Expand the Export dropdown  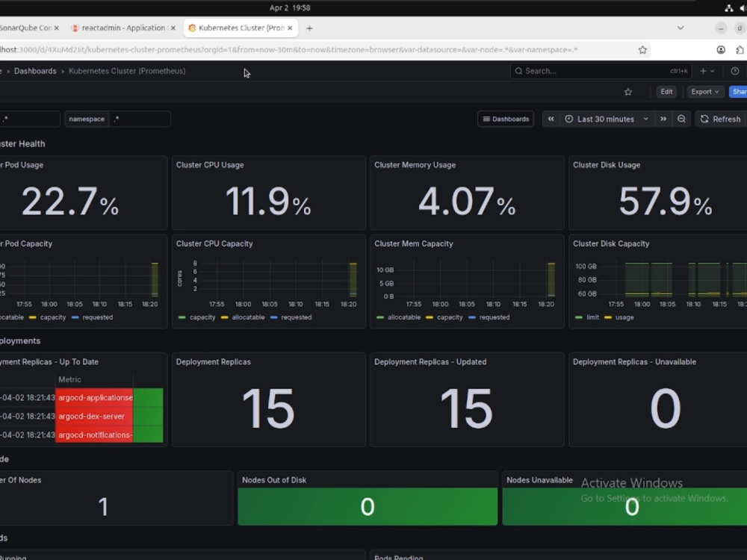coord(704,92)
